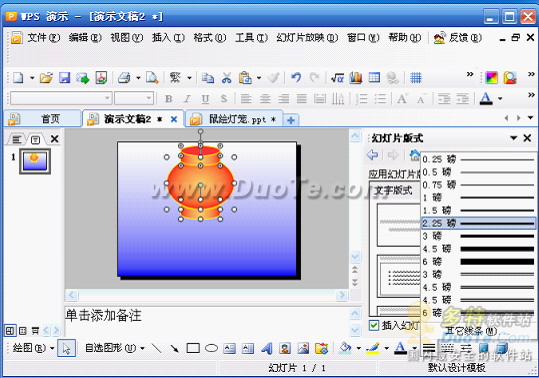Image resolution: width=539 pixels, height=378 pixels.
Task: Choose the 2.25 磅 line weight option
Action: [x=478, y=223]
